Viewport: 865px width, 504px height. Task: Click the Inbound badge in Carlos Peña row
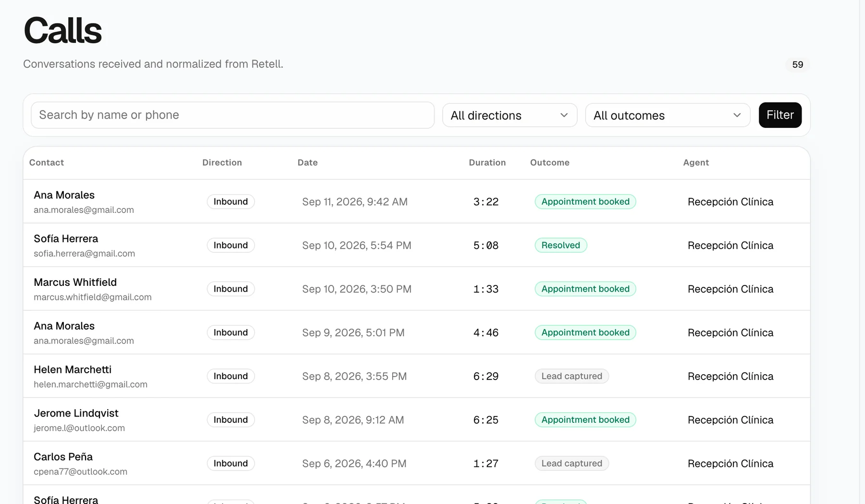[231, 464]
